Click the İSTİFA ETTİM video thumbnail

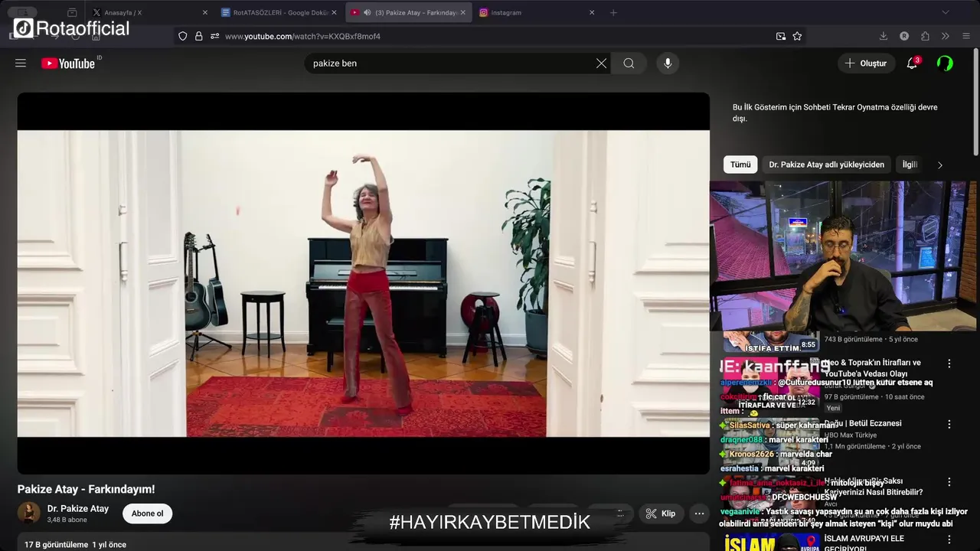click(770, 341)
